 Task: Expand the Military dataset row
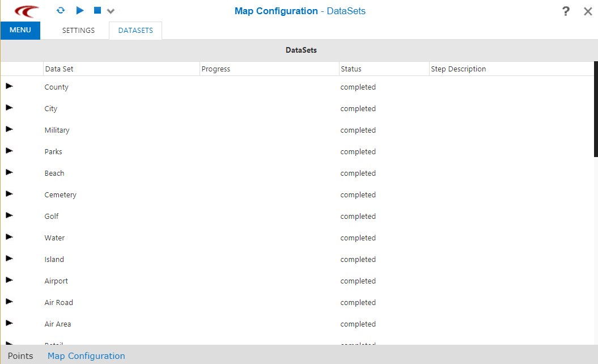click(9, 128)
